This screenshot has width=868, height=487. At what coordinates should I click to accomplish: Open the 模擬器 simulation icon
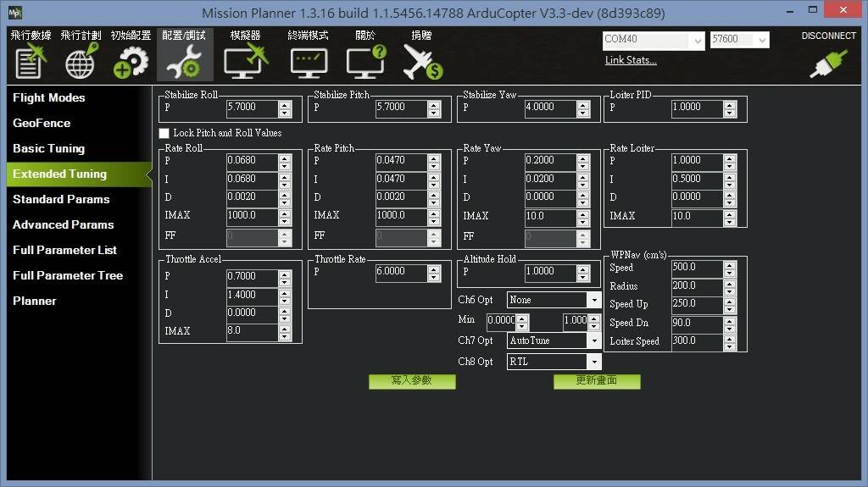[x=245, y=61]
